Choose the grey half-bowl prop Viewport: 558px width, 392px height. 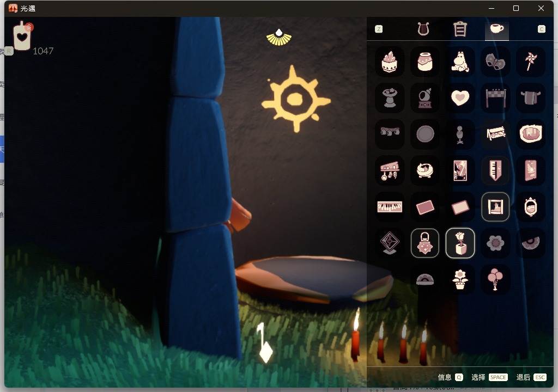[531, 243]
